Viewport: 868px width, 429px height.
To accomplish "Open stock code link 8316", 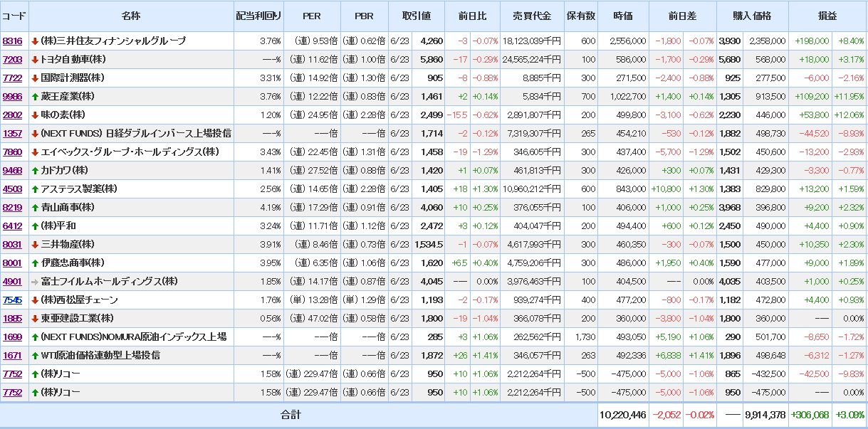I will coord(12,41).
